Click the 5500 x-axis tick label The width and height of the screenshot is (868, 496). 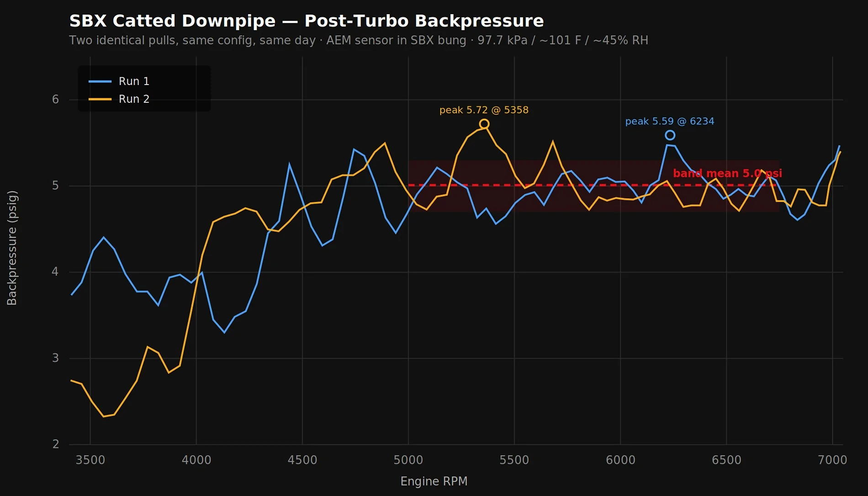tap(514, 460)
